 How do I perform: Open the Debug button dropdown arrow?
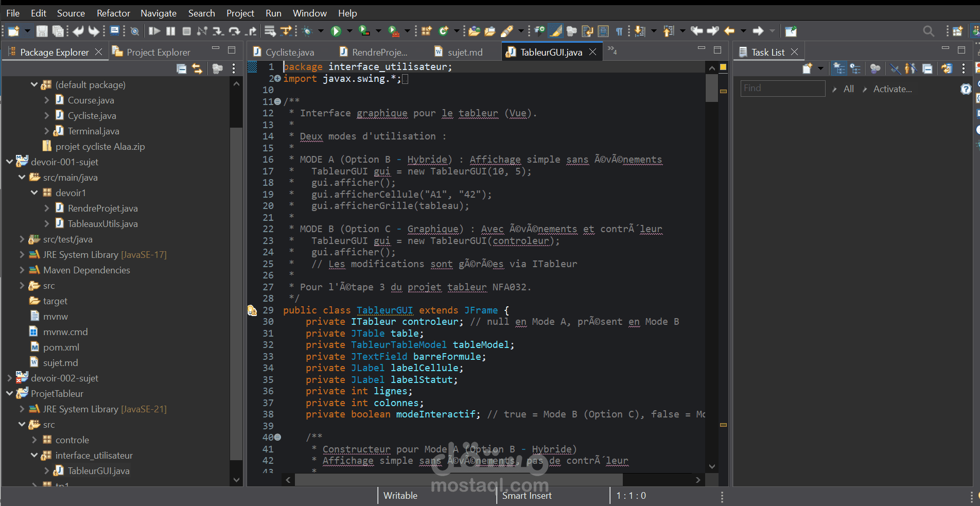coord(321,31)
